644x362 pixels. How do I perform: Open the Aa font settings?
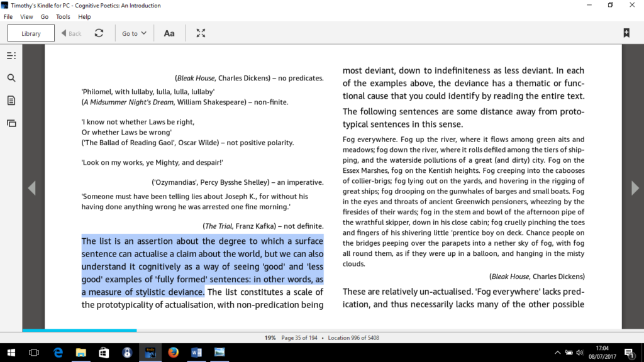[x=169, y=33]
